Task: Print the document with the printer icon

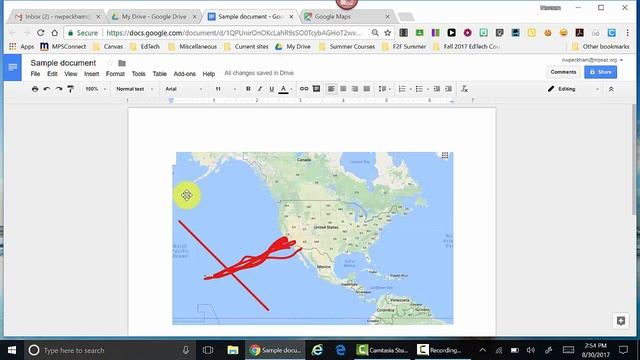Action: 35,89
